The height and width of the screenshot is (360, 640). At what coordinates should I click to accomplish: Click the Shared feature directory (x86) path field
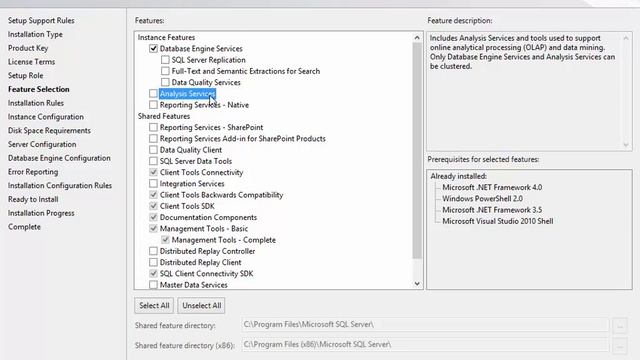coord(425,345)
